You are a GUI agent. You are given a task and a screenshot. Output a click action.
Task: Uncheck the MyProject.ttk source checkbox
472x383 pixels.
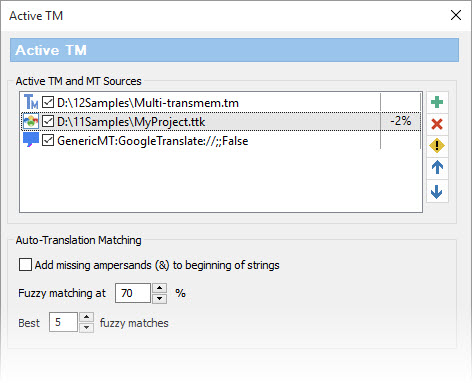point(48,121)
